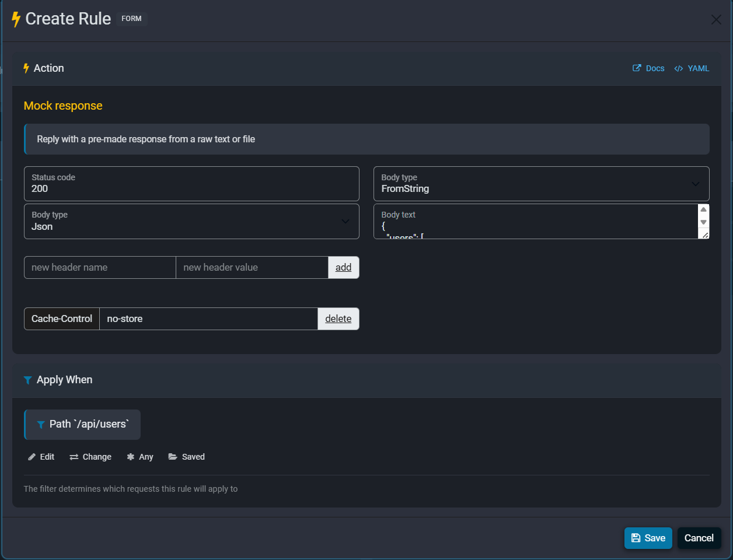Focus the new header value field
Viewport: 733px width, 560px height.
252,267
